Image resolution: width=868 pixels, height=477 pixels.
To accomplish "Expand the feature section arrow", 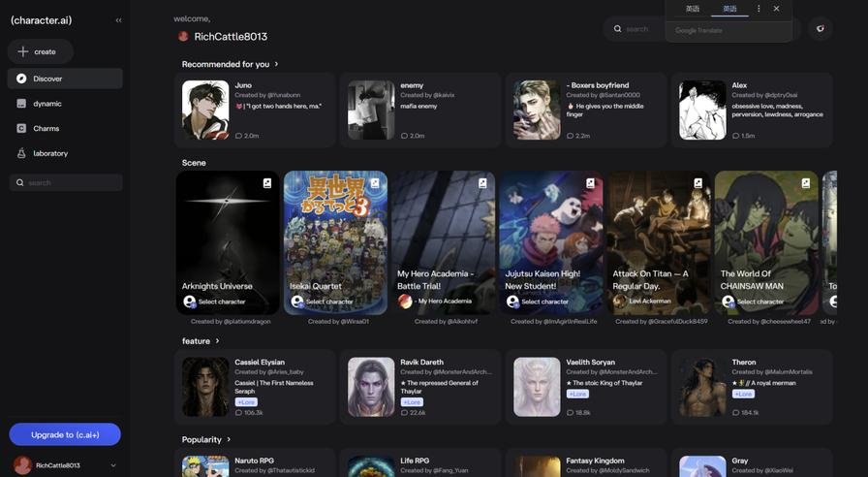I will (218, 340).
